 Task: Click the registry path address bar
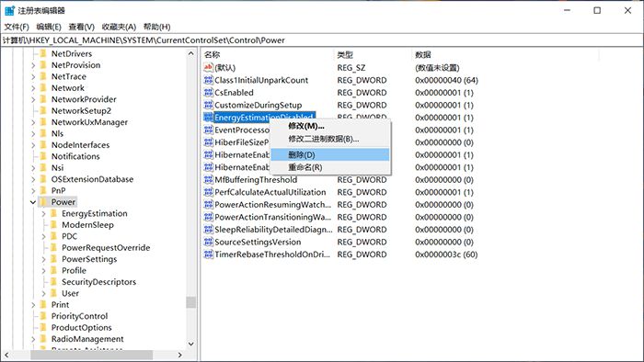(x=322, y=40)
